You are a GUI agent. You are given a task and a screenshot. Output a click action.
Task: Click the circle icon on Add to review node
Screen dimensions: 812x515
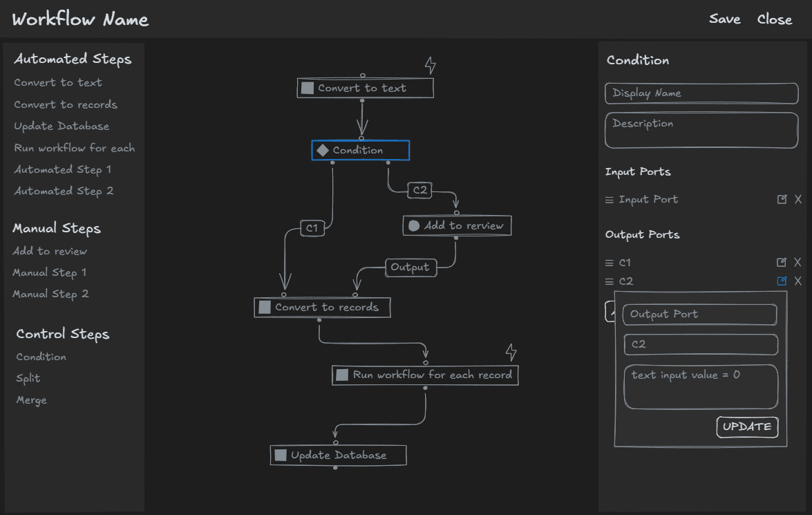[415, 225]
